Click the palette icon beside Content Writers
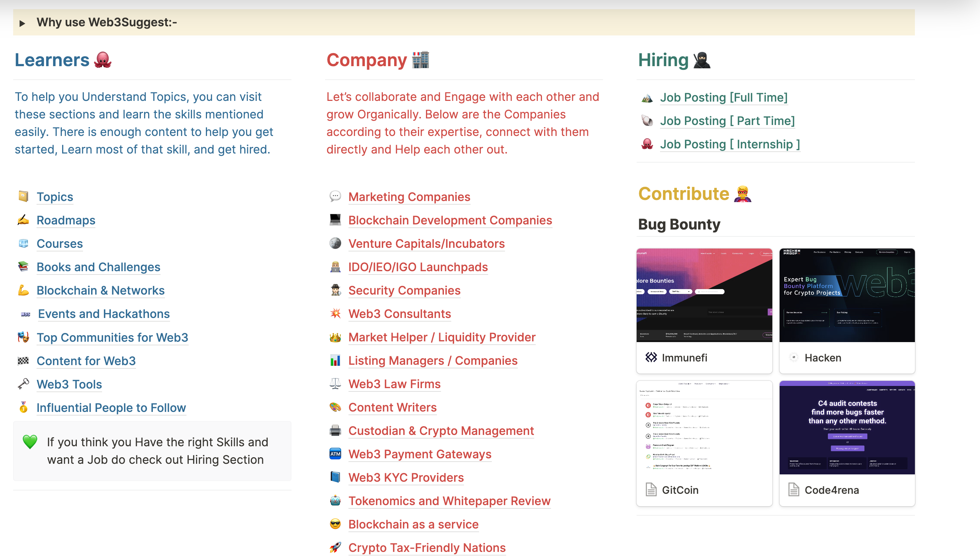Image resolution: width=980 pixels, height=557 pixels. pyautogui.click(x=335, y=407)
